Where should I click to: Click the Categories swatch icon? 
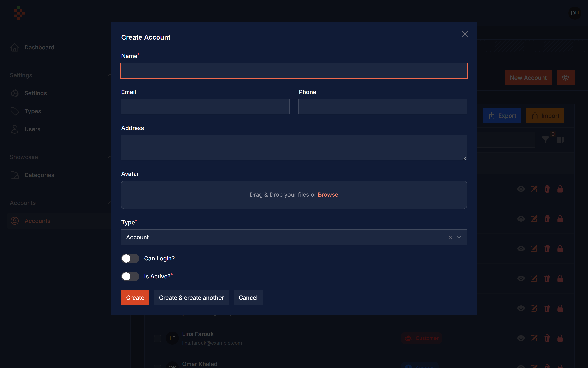coord(14,175)
